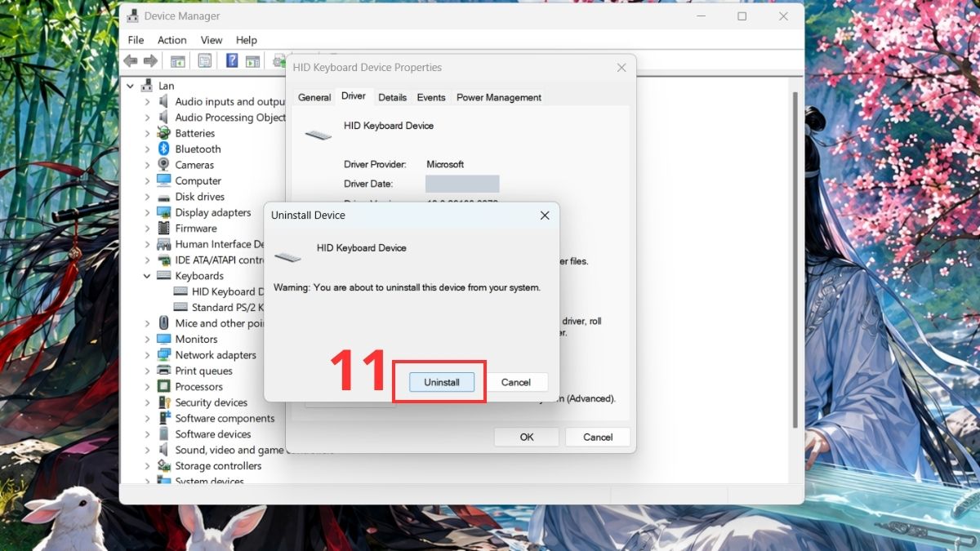
Task: Click the Software components label
Action: (x=225, y=419)
